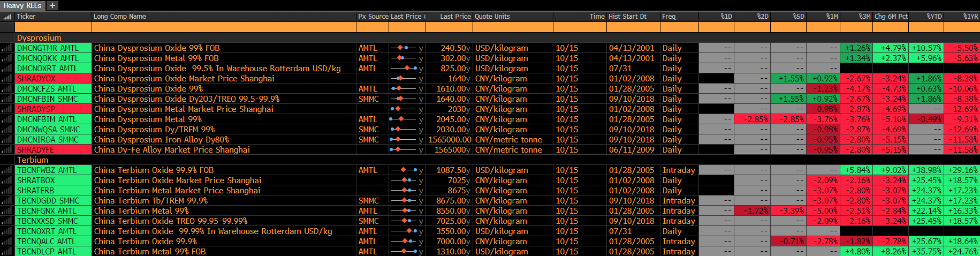Click last price 1087.50y
This screenshot has height=256, width=980.
click(x=453, y=170)
